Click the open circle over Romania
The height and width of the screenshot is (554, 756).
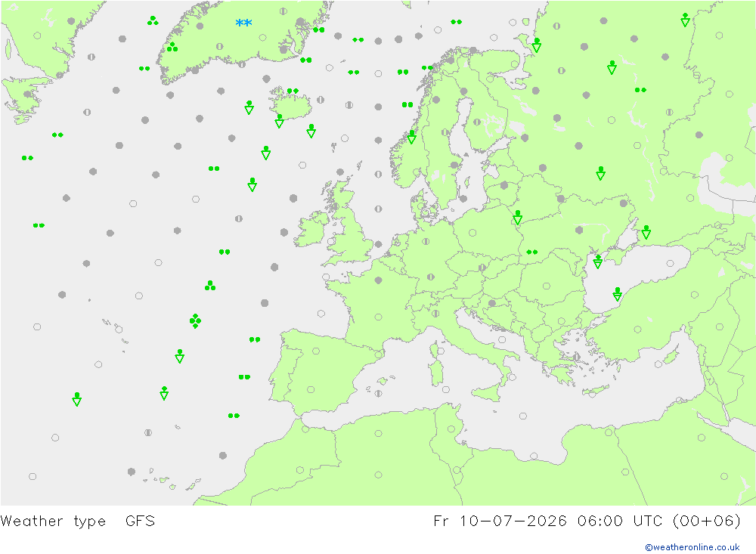coord(547,286)
